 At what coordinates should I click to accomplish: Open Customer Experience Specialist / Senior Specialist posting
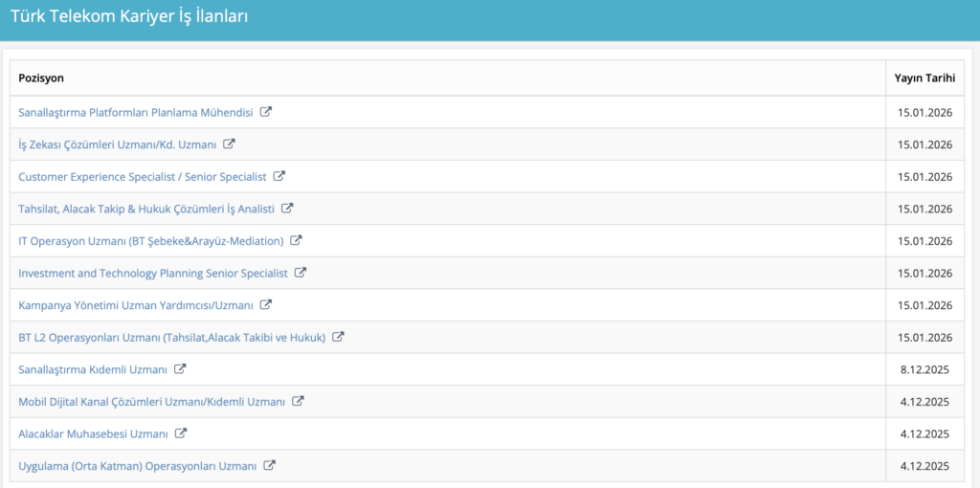coord(142,177)
